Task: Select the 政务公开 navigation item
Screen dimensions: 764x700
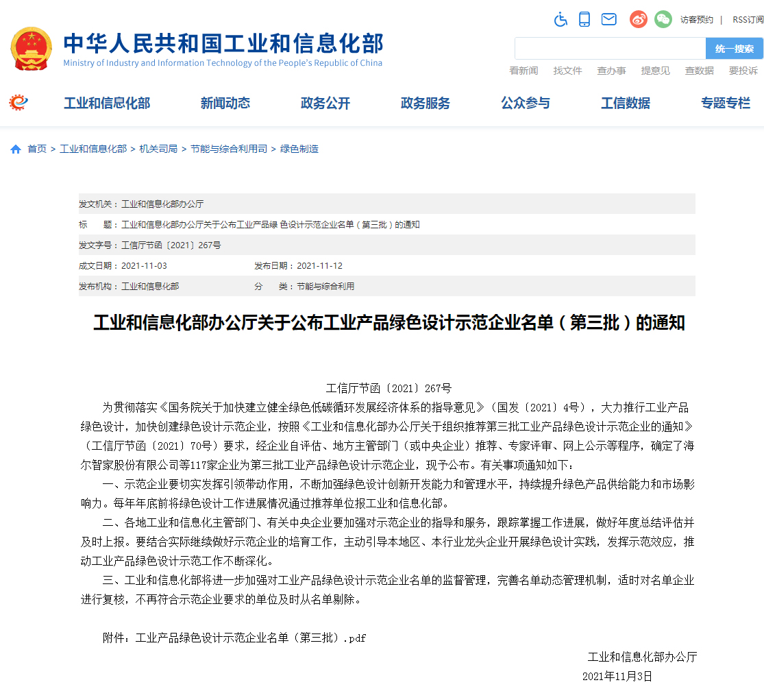Action: [x=325, y=104]
